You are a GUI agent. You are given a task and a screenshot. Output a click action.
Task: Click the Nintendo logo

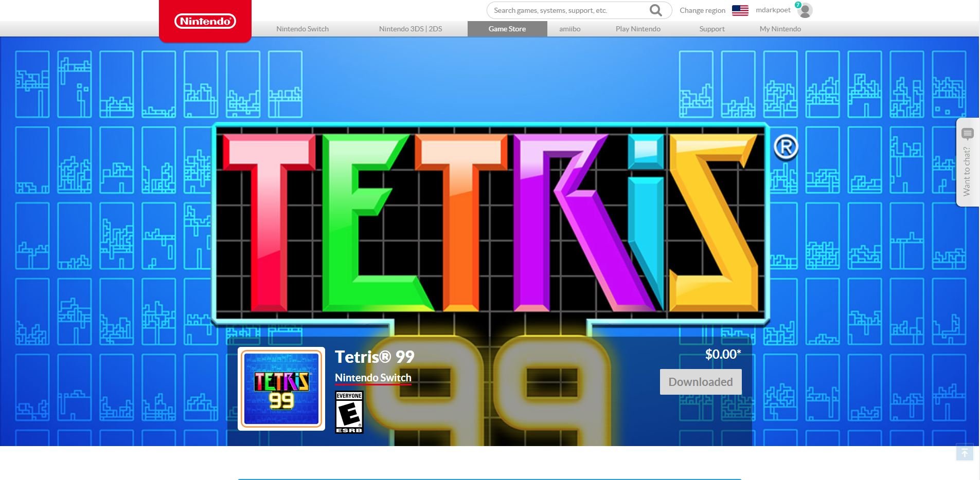pos(205,21)
